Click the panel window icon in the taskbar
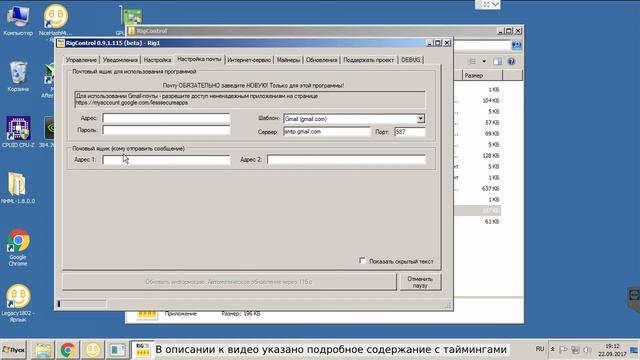 pyautogui.click(x=118, y=350)
